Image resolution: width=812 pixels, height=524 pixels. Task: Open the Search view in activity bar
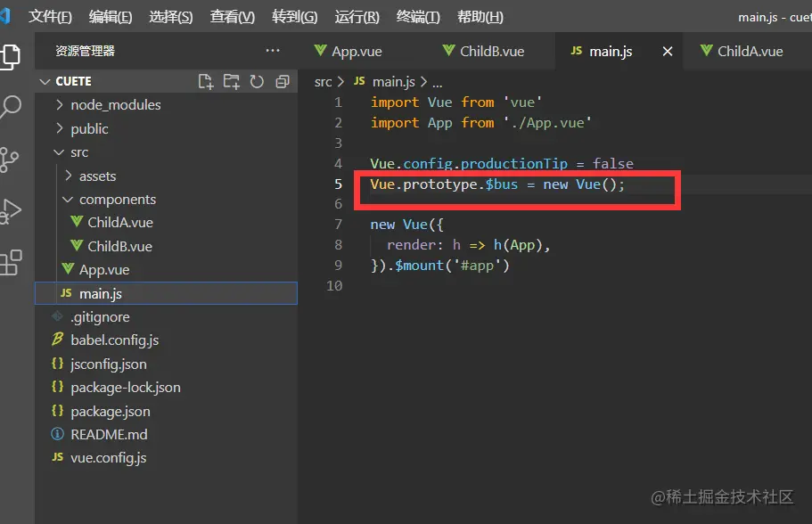[x=11, y=106]
